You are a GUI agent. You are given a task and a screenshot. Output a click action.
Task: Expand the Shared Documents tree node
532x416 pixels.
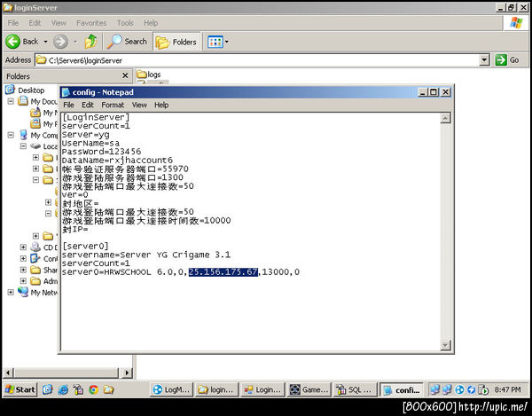point(23,270)
